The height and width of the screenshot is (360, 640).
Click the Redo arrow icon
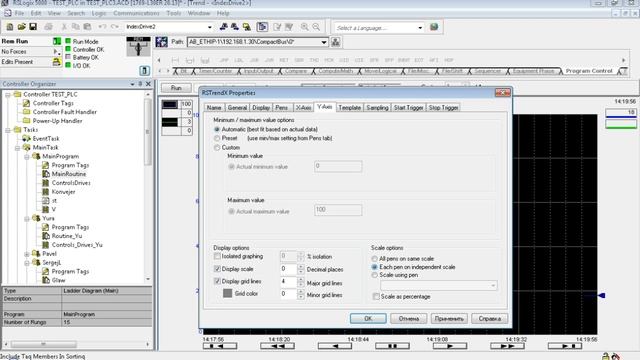(x=115, y=27)
